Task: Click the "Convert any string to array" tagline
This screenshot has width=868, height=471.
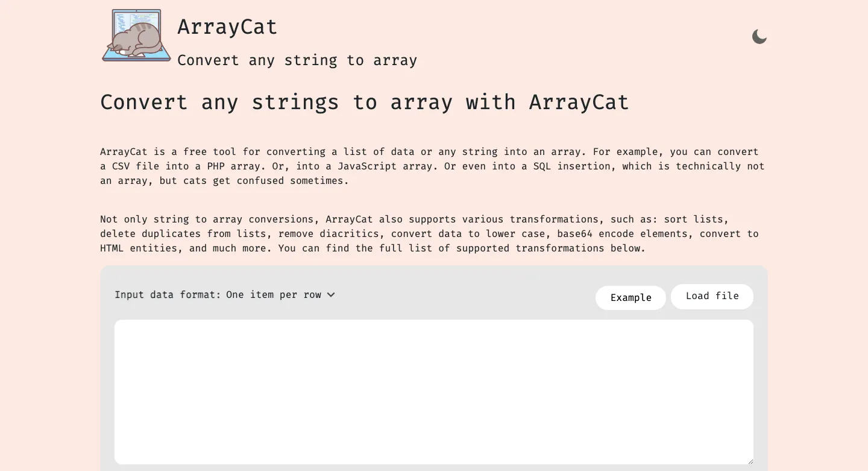Action: [297, 60]
